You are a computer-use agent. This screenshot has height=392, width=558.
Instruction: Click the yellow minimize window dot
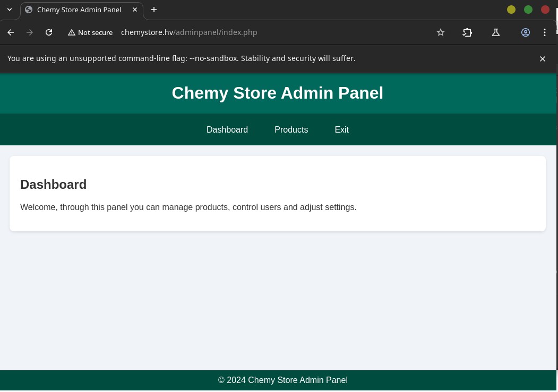(511, 10)
